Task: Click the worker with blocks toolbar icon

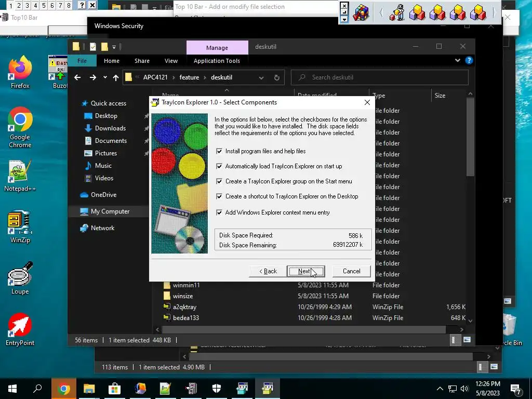Action: tap(397, 13)
